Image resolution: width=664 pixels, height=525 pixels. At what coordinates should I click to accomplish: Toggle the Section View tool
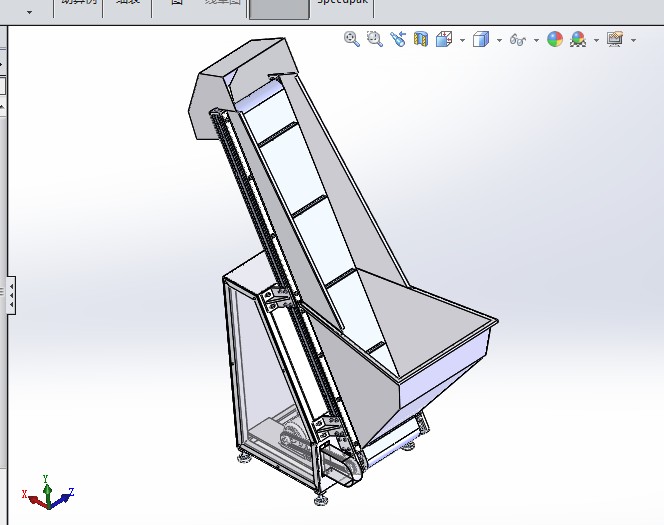coord(421,39)
